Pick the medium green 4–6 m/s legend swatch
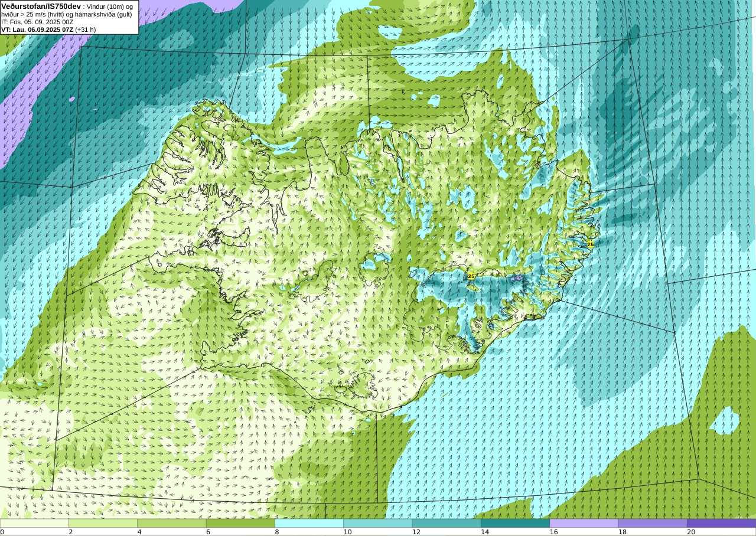This screenshot has width=756, height=536. click(172, 523)
